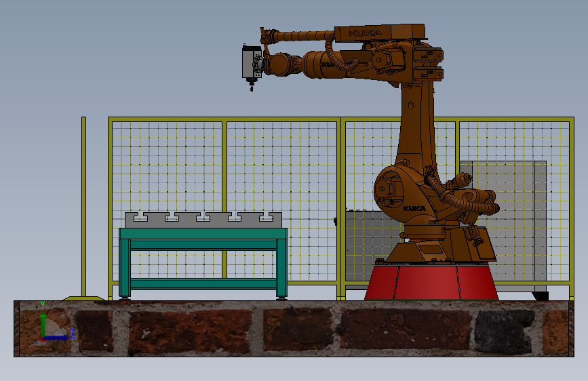The height and width of the screenshot is (381, 588).
Task: Click the KUKA label on the robot's rotating base
Action: click(414, 209)
